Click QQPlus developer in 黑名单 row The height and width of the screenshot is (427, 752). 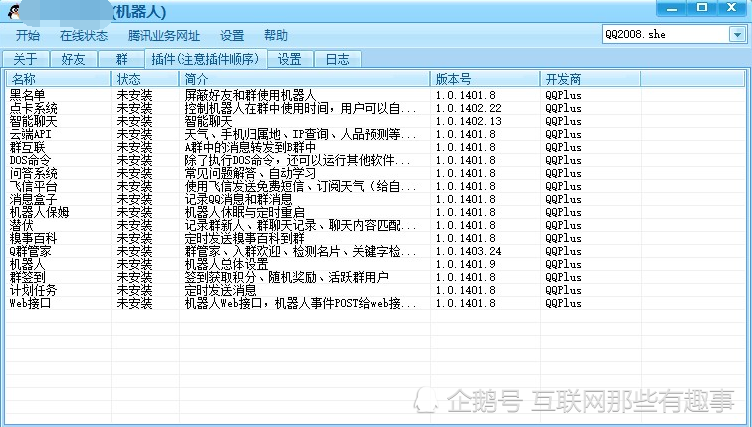pyautogui.click(x=564, y=95)
